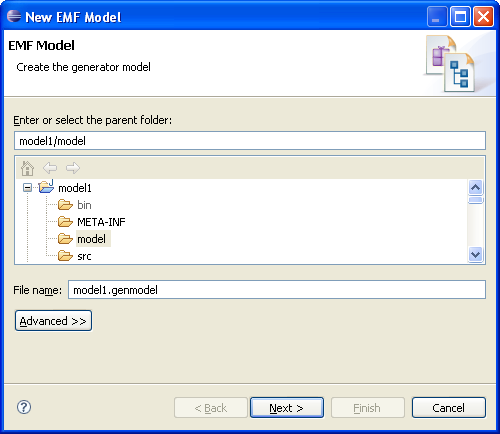Click the META-INF folder icon

[x=65, y=222]
